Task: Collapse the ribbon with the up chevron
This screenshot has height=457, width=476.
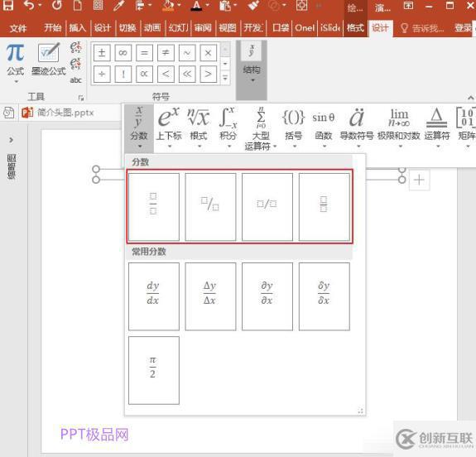Action: pos(470,98)
